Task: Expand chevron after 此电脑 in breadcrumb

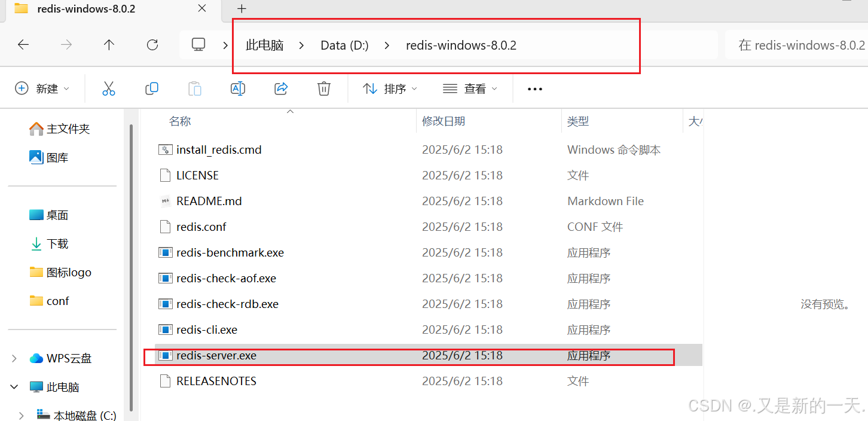Action: 302,45
